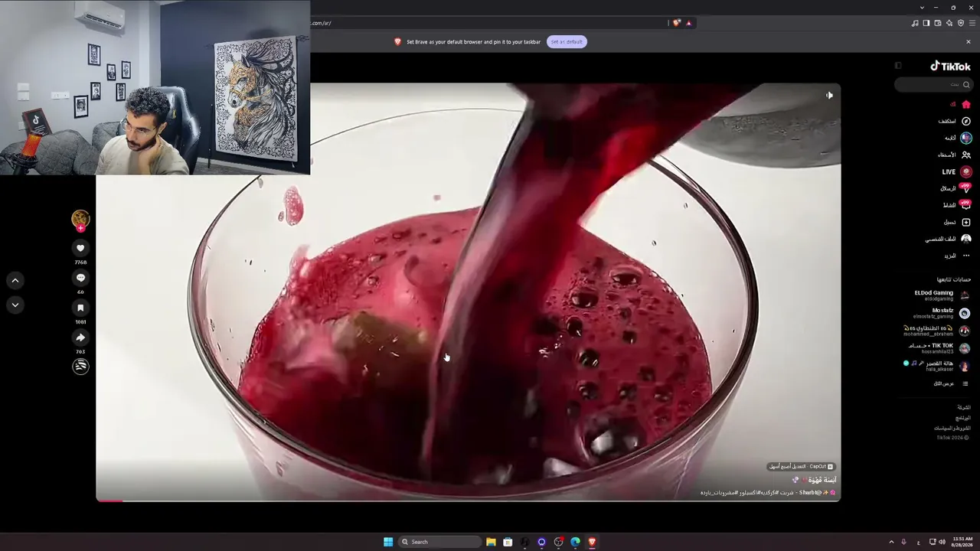Open the taskbar volume control

tap(942, 542)
